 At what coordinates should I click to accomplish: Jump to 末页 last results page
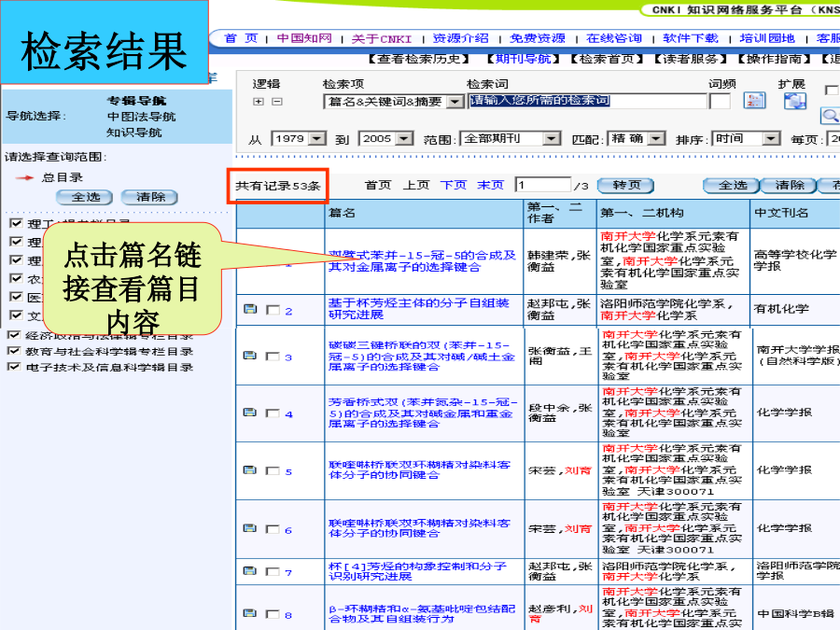[x=491, y=186]
